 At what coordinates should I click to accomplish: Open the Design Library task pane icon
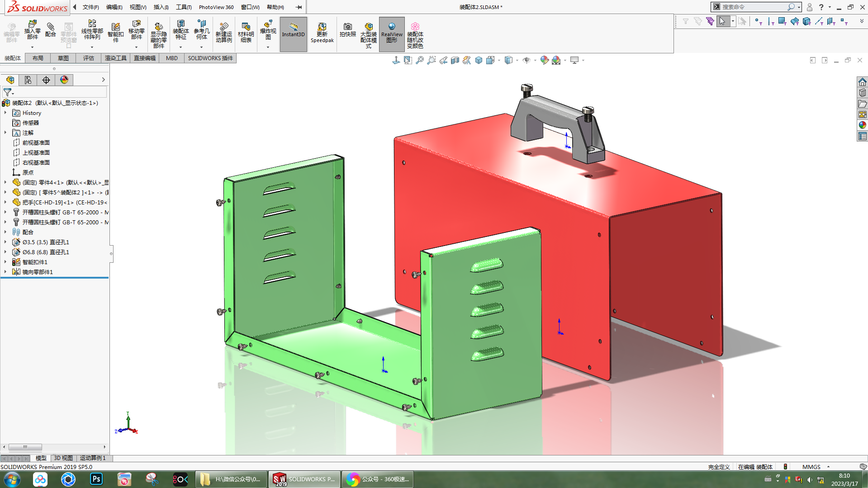point(862,93)
